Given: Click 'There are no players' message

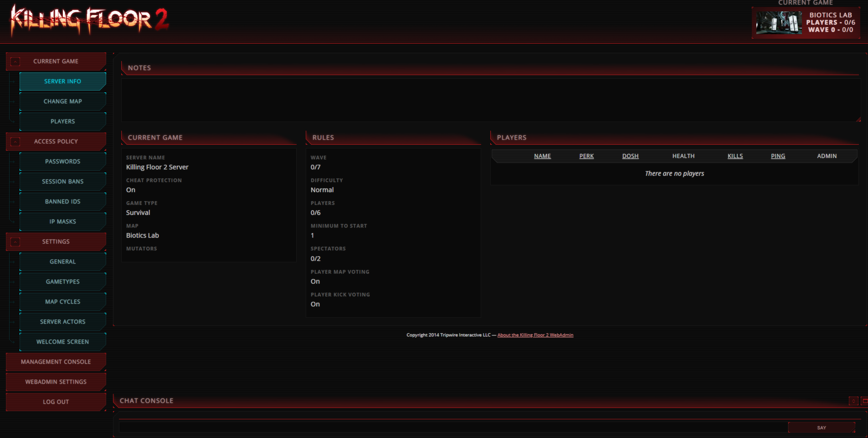Looking at the screenshot, I should [x=674, y=173].
